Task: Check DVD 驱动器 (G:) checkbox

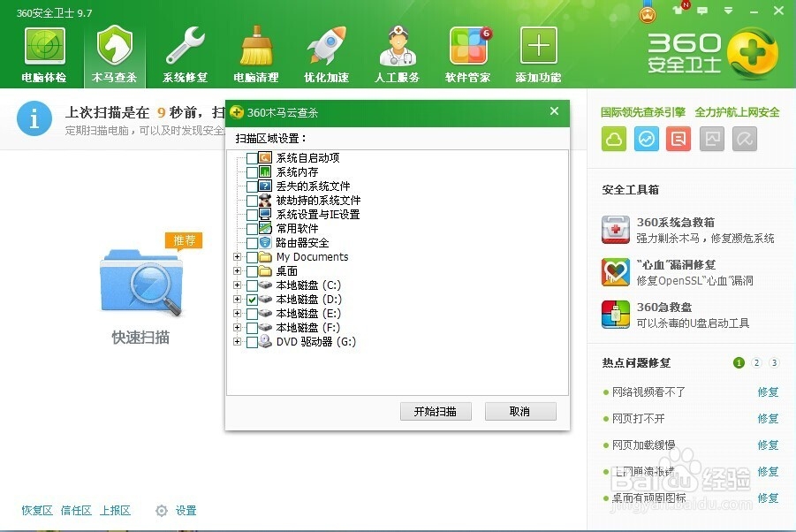Action: pos(252,342)
